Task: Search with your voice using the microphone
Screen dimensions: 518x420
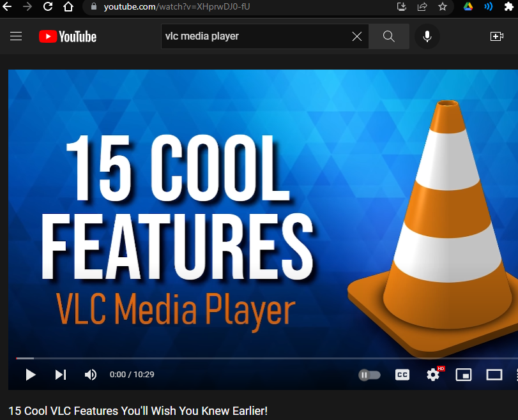Action: (x=427, y=36)
